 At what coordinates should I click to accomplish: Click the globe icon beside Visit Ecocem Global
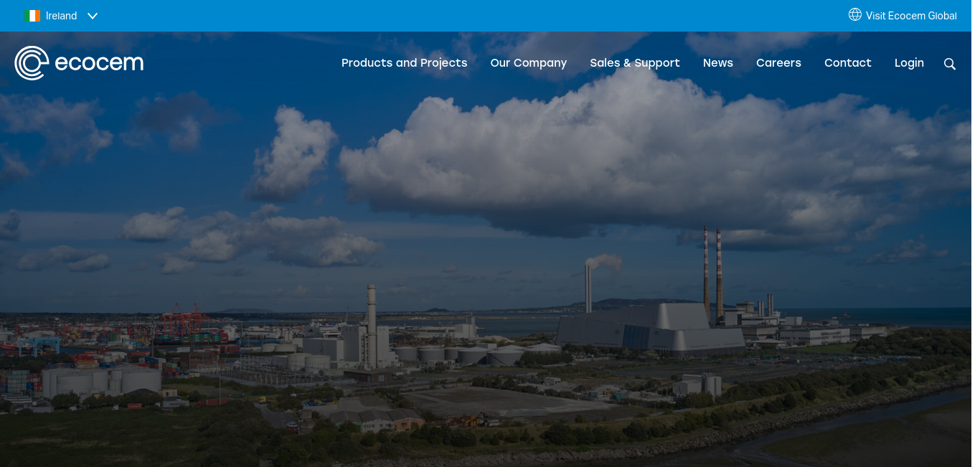(854, 14)
